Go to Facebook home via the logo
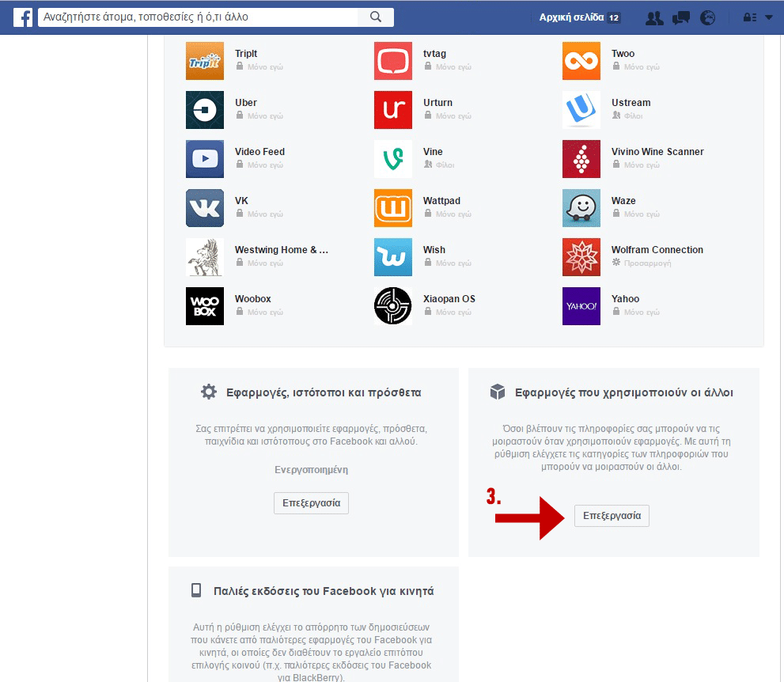784x682 pixels. [23, 17]
